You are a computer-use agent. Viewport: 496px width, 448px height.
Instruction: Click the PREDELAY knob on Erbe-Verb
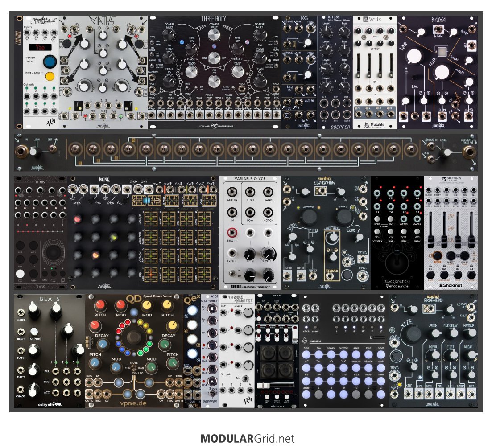454,333
